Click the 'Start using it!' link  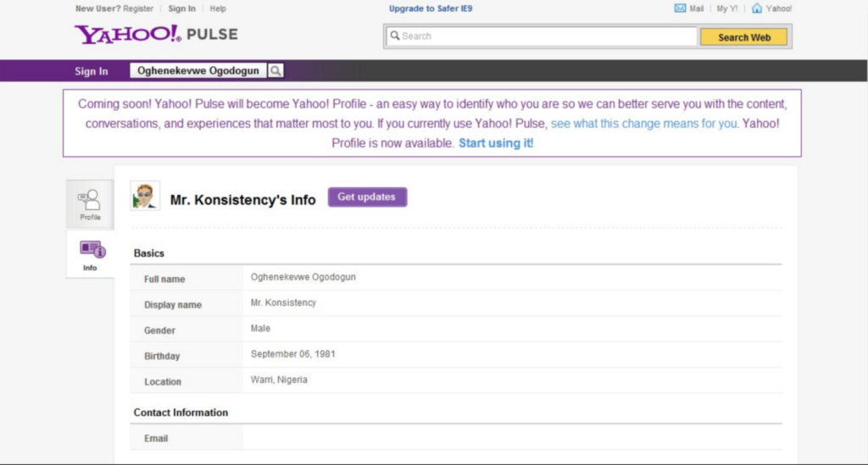[x=496, y=143]
